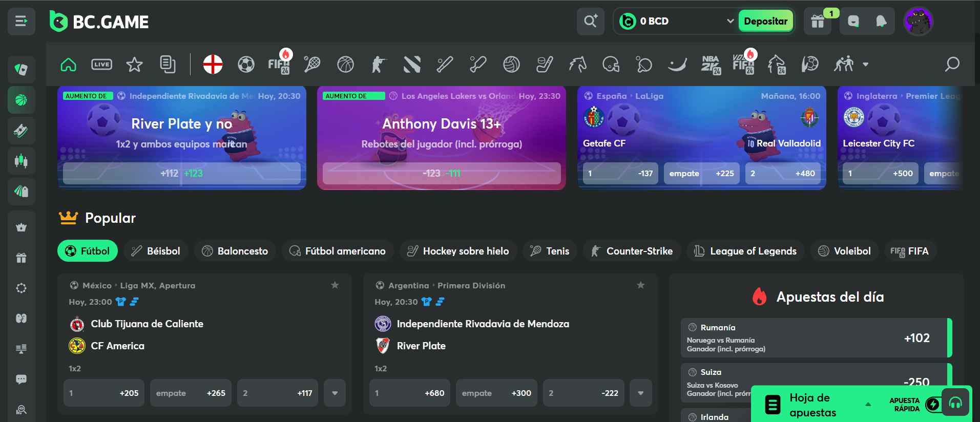Select the cricket bat sport icon
980x422 pixels.
coord(478,65)
